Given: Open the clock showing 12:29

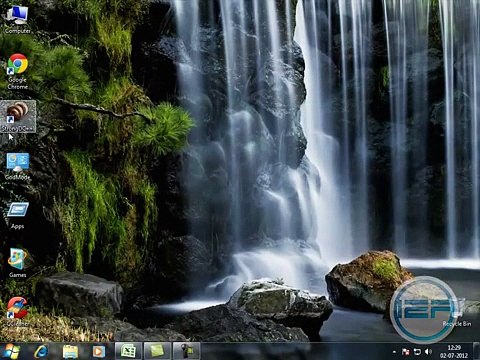Looking at the screenshot, I should click(x=454, y=351).
